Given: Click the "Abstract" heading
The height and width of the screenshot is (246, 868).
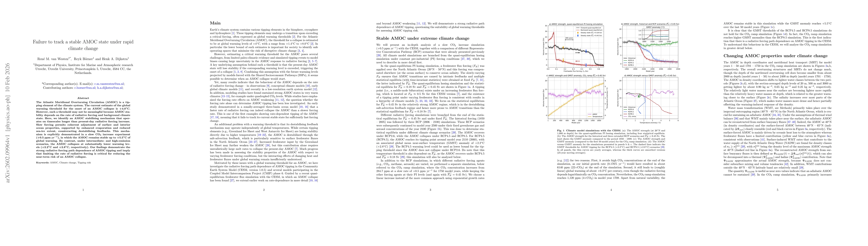Looking at the screenshot, I should pyautogui.click(x=83, y=98).
